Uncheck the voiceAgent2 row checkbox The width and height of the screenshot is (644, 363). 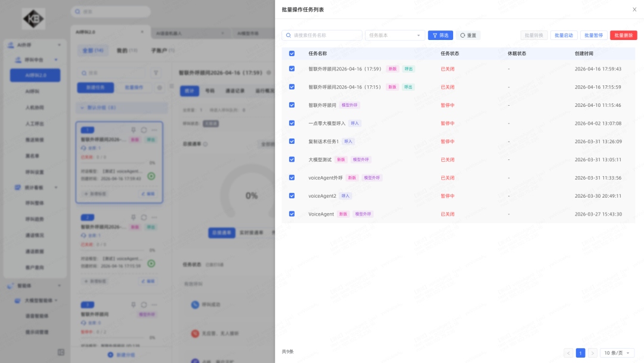point(292,196)
